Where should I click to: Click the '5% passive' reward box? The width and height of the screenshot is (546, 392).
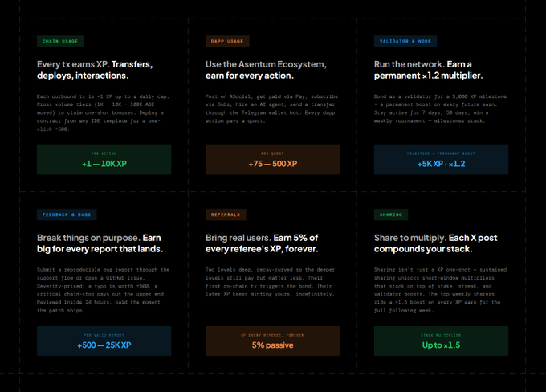[272, 341]
